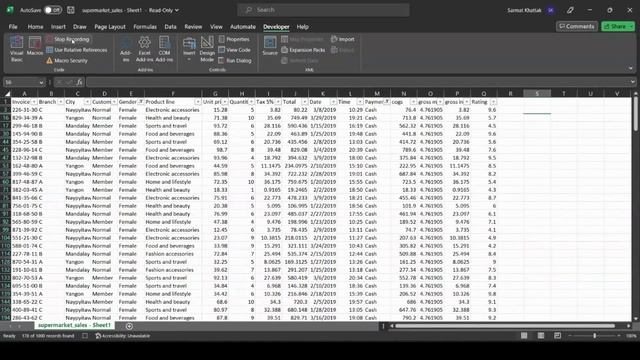Click the macro recording status icon
The width and height of the screenshot is (640, 360).
pyautogui.click(x=85, y=336)
